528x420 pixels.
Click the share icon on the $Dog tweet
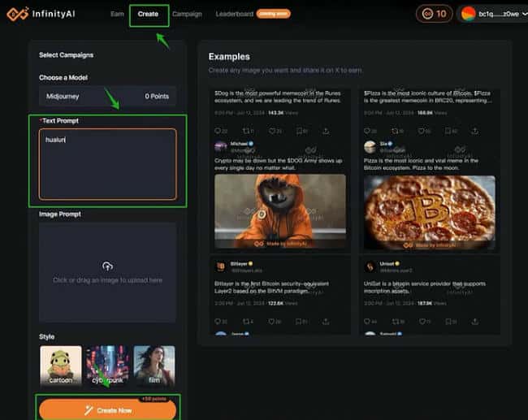tap(326, 130)
